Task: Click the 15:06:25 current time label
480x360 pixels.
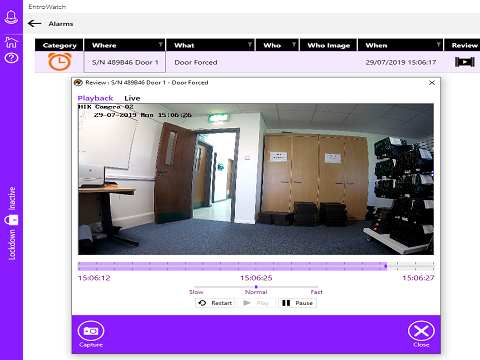Action: pos(256,278)
